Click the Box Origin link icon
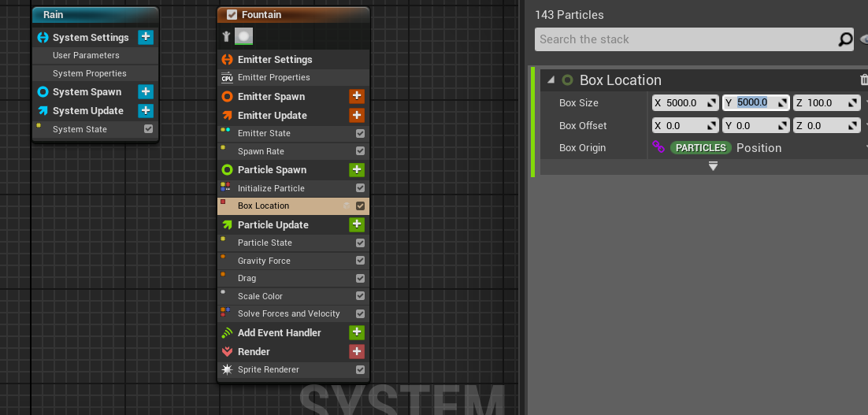The image size is (868, 415). pos(658,147)
